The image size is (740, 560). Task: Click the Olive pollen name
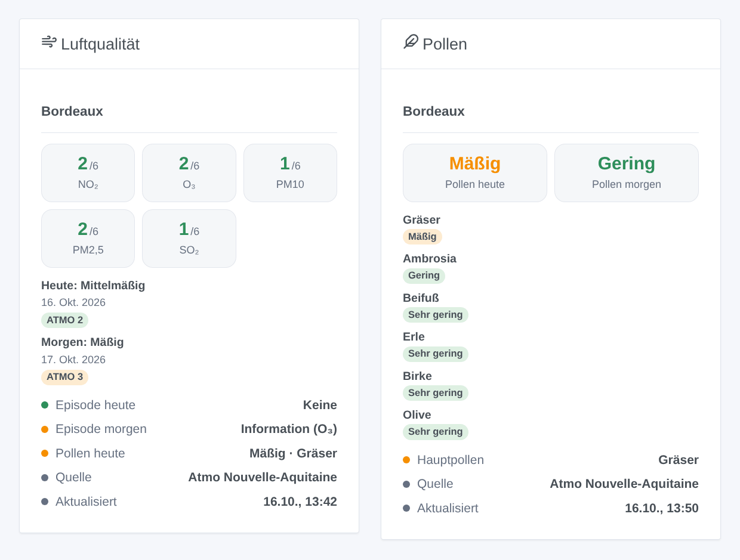click(417, 415)
